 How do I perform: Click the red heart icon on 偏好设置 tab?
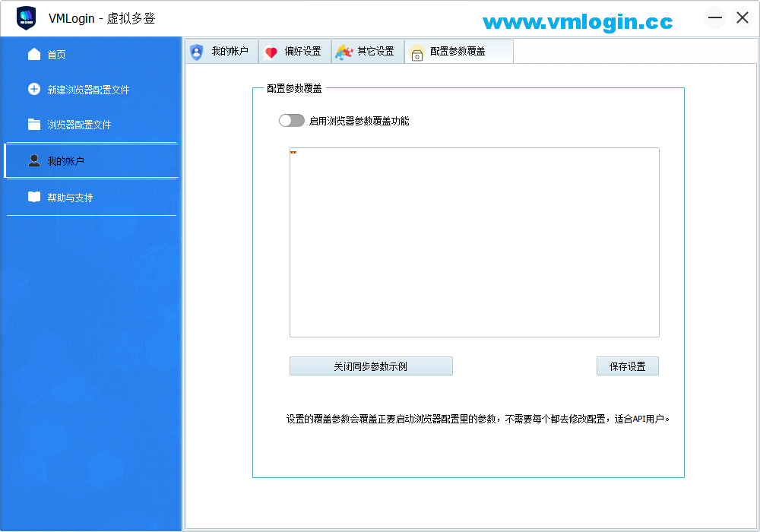[x=271, y=52]
